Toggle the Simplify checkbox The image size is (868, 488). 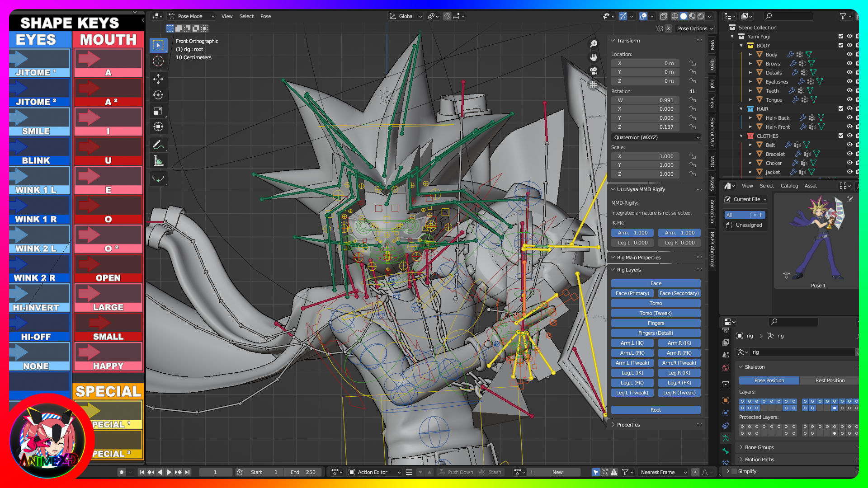tap(734, 471)
